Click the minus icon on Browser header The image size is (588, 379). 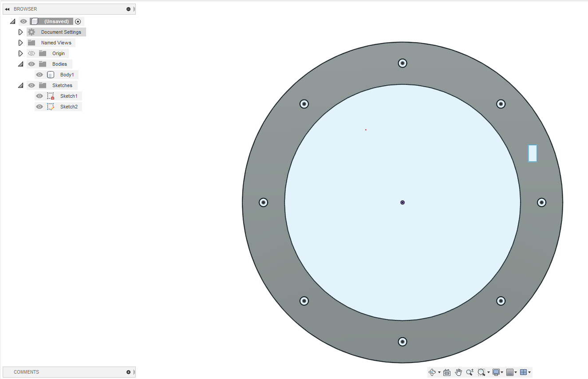point(129,9)
